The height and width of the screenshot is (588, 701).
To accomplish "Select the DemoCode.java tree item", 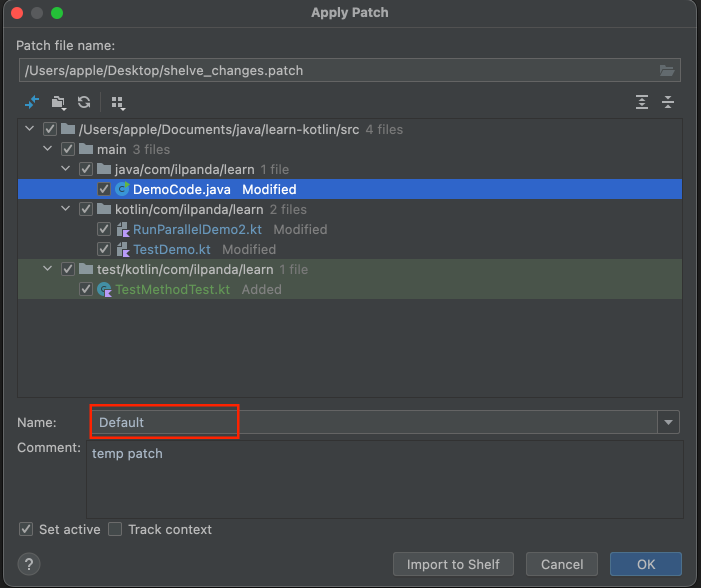I will 181,189.
